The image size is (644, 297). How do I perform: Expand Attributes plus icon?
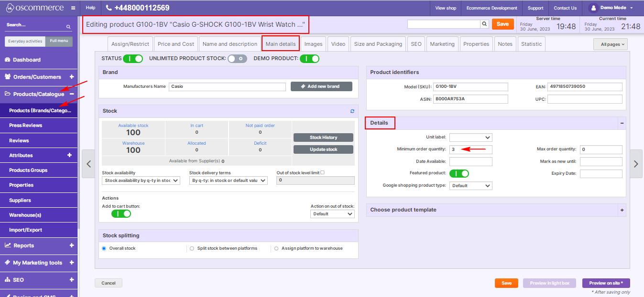[69, 155]
